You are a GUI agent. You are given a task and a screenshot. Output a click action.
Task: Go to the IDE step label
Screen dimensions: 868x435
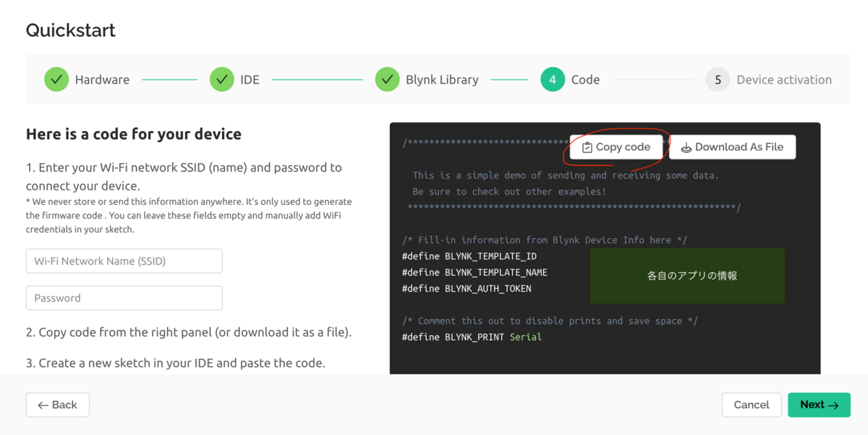pos(250,80)
